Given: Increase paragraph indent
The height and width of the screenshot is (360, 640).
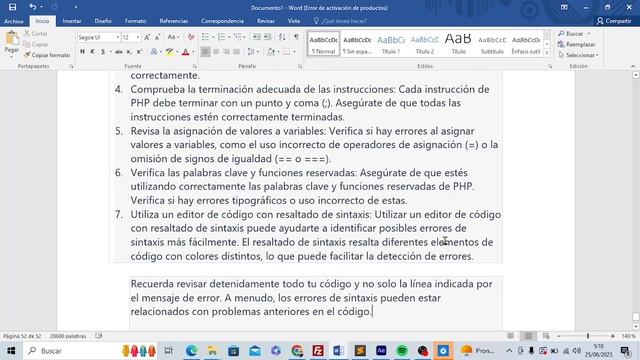Looking at the screenshot, I should [267, 37].
